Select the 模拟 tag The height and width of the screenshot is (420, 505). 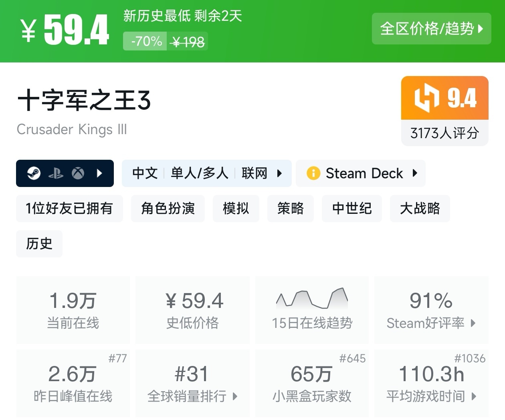236,209
